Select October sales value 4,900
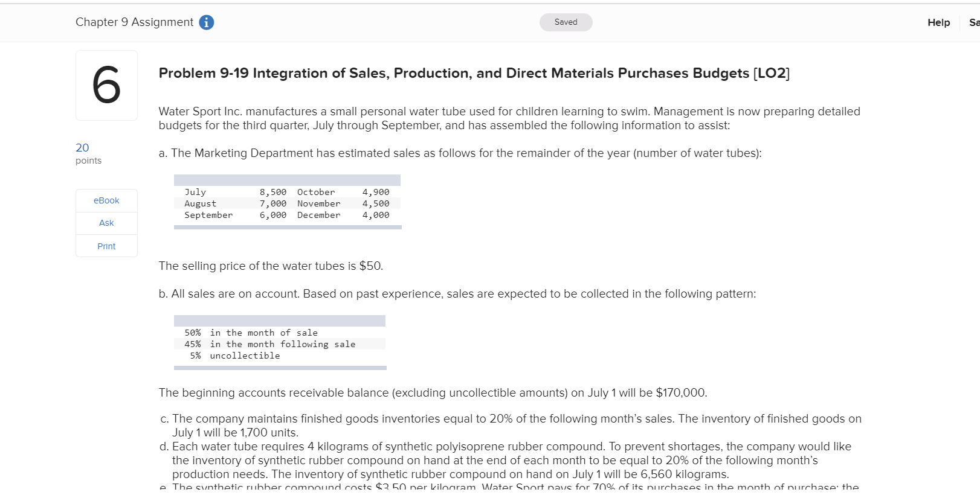The image size is (980, 495). pos(376,192)
